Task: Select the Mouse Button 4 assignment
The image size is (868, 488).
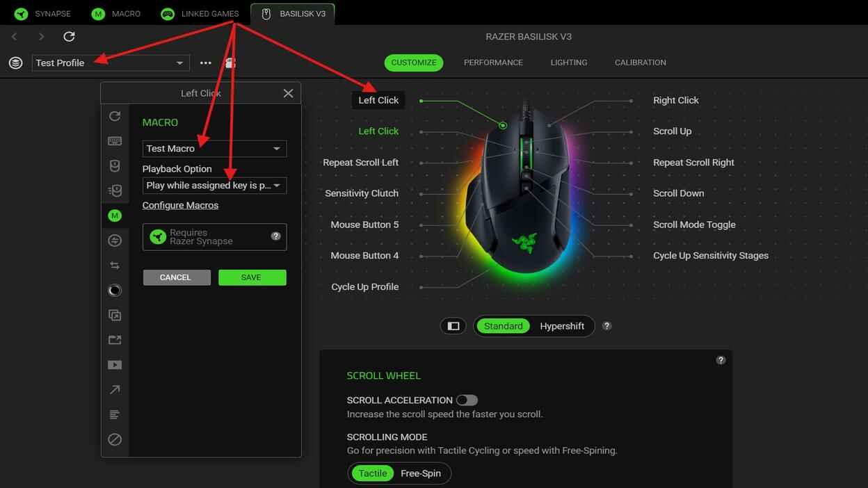Action: coord(364,256)
